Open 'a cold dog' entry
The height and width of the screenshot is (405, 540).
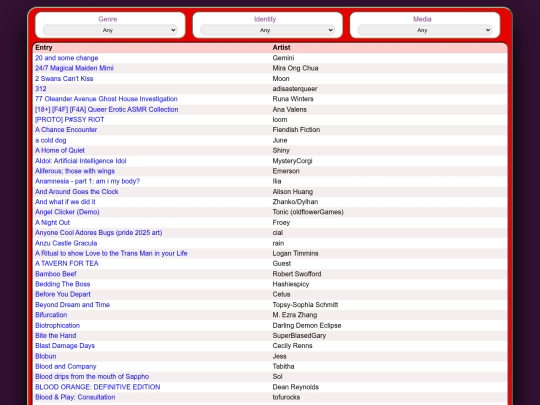(51, 140)
